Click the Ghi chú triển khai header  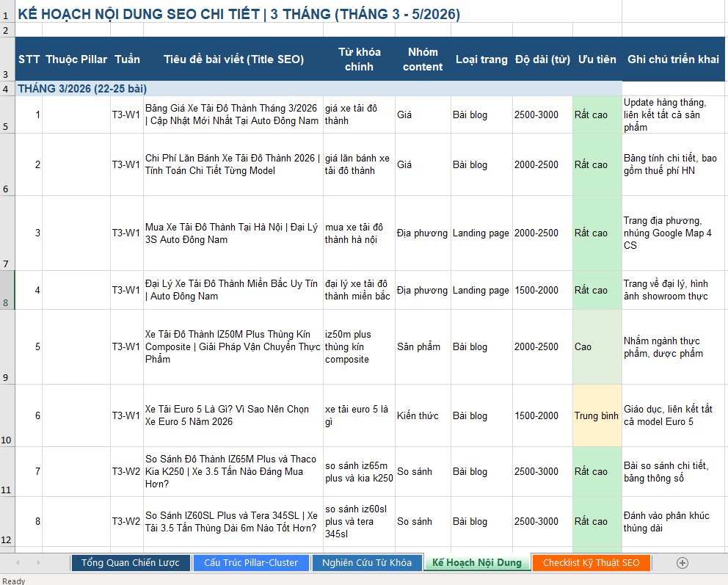(673, 59)
